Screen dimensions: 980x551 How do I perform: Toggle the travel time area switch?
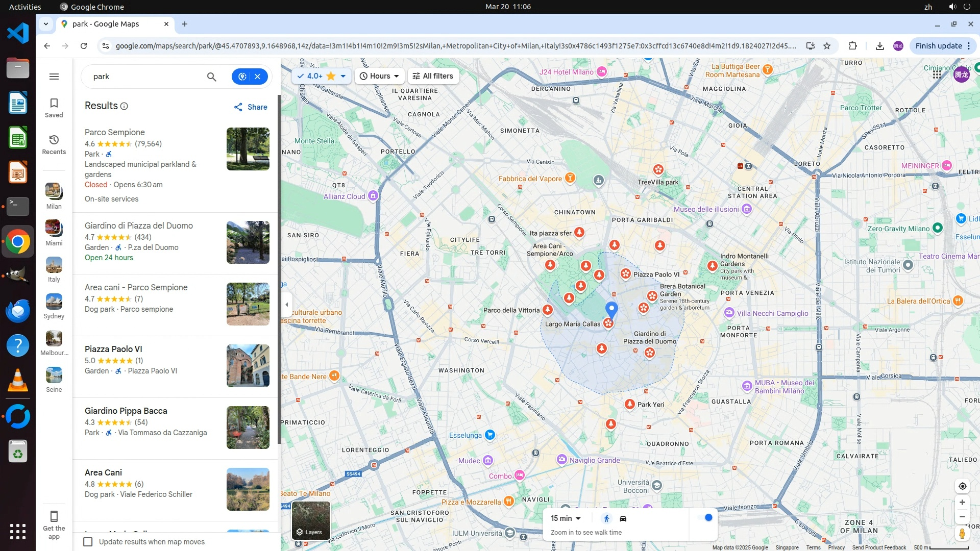pyautogui.click(x=706, y=518)
